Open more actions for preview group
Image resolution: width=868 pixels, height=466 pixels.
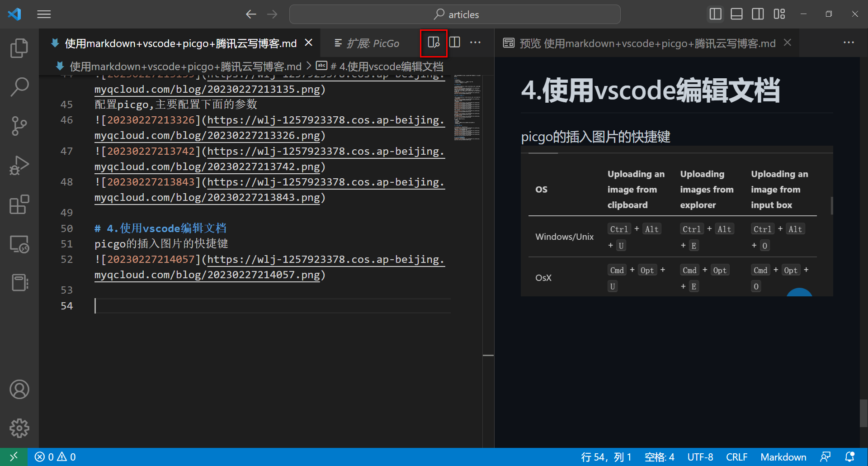849,43
